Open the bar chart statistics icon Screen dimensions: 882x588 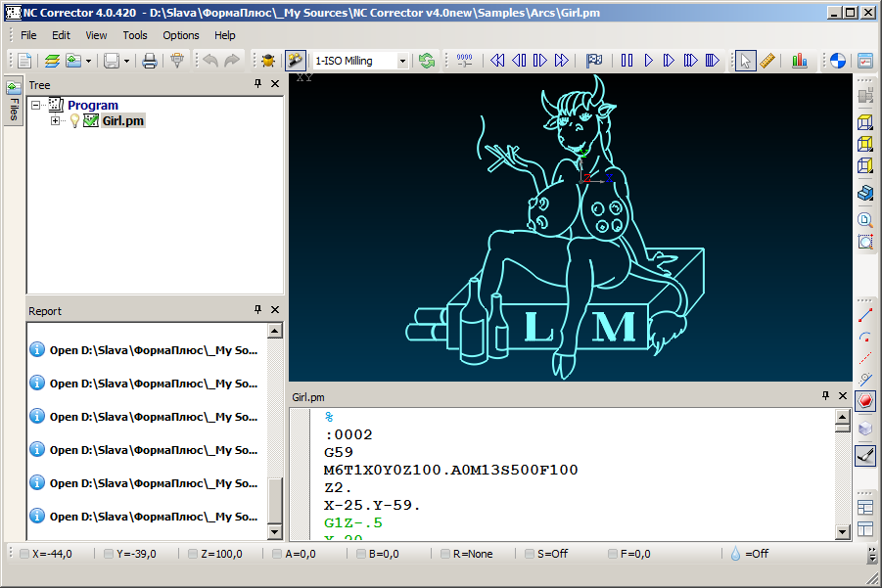800,60
